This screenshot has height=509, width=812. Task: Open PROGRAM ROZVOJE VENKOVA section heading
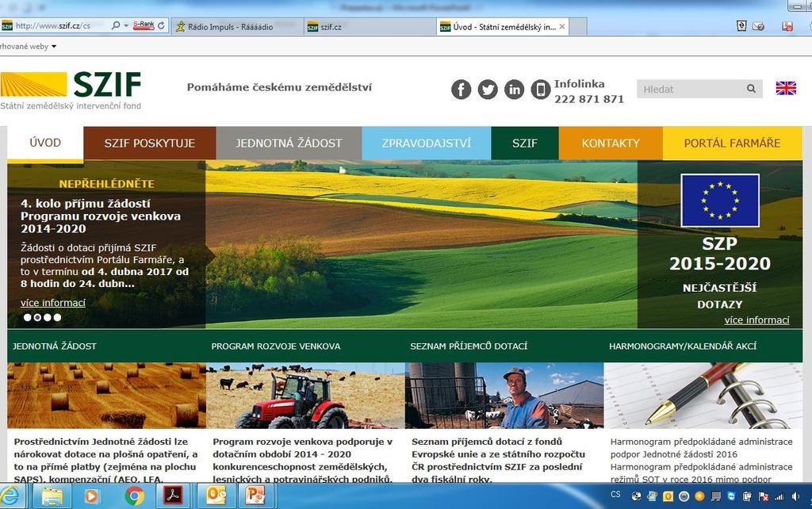tap(275, 346)
